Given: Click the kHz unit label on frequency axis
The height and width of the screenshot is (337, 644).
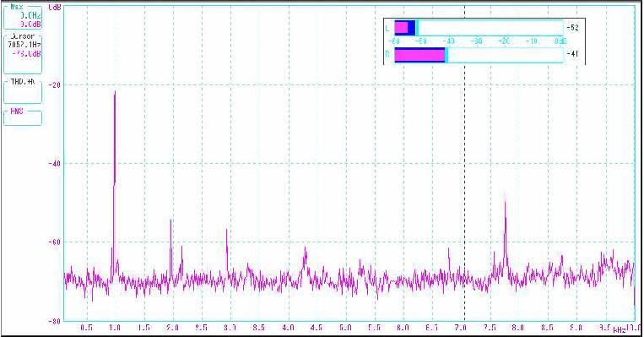Looking at the screenshot, I should click(x=620, y=330).
